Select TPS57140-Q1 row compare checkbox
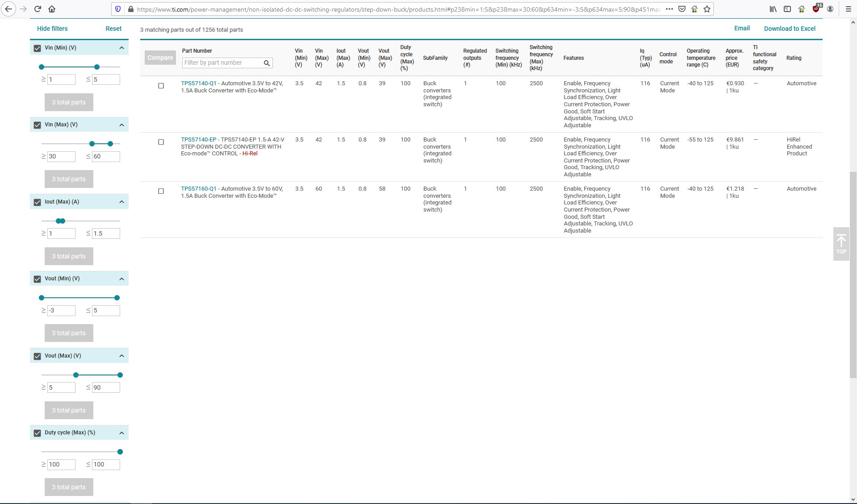Viewport: 857px width, 504px height. pos(161,86)
